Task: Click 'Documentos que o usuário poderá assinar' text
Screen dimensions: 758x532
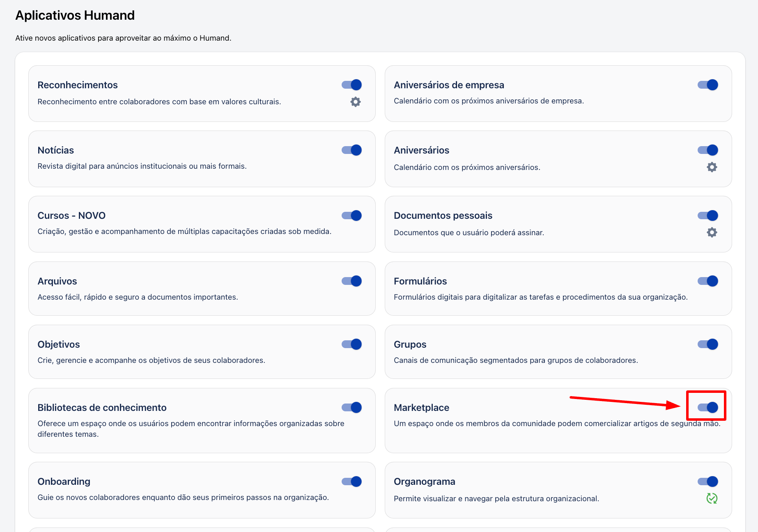Action: tap(469, 233)
